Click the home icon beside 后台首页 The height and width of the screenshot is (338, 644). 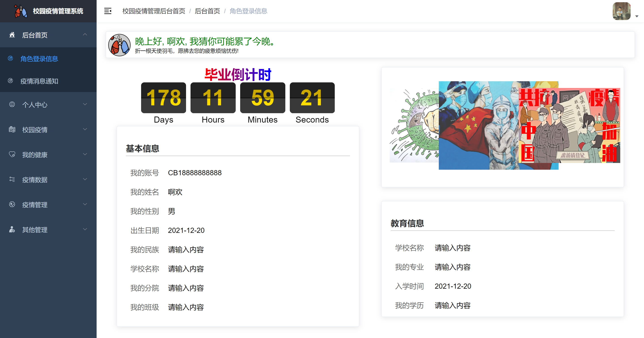12,35
